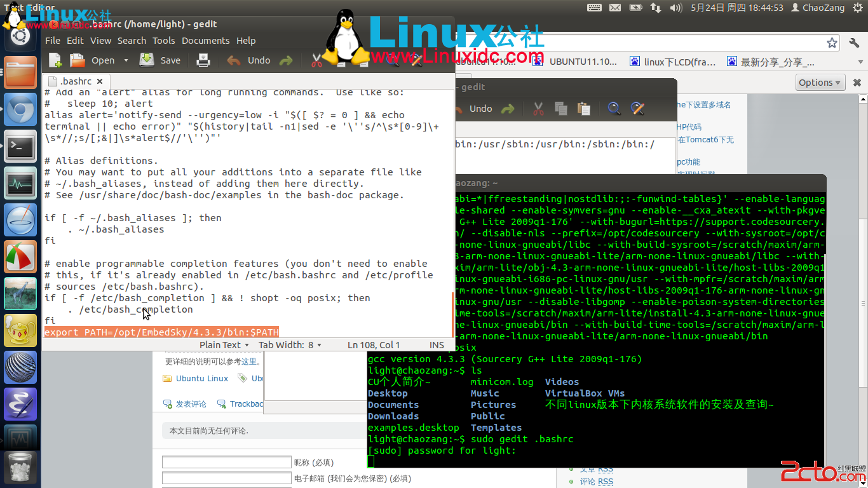The width and height of the screenshot is (868, 488).
Task: Click the browser scrollbar up arrow
Action: tap(863, 98)
